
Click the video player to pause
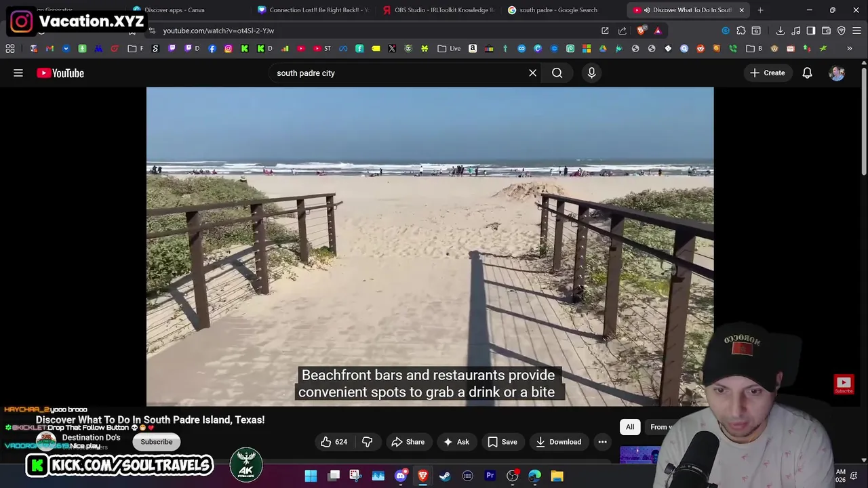tap(430, 247)
